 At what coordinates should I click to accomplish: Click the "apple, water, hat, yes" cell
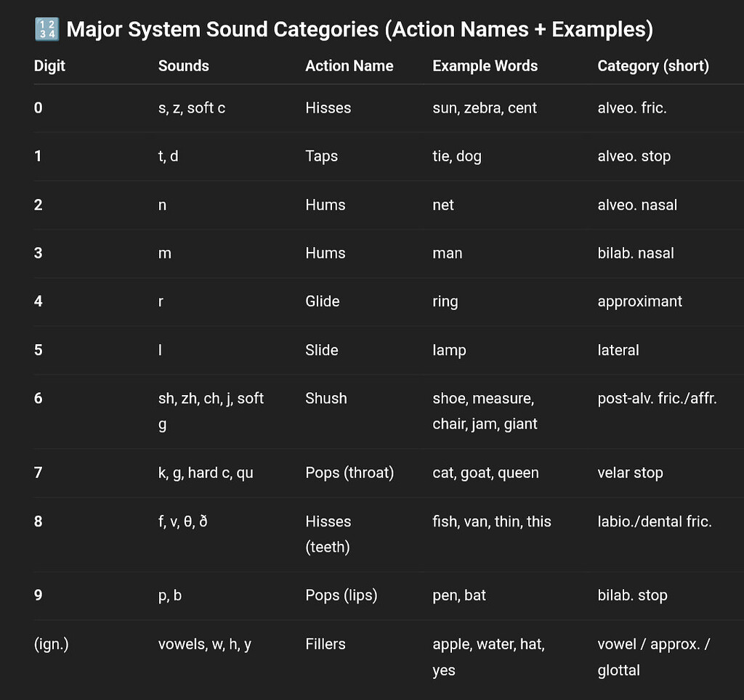point(488,657)
